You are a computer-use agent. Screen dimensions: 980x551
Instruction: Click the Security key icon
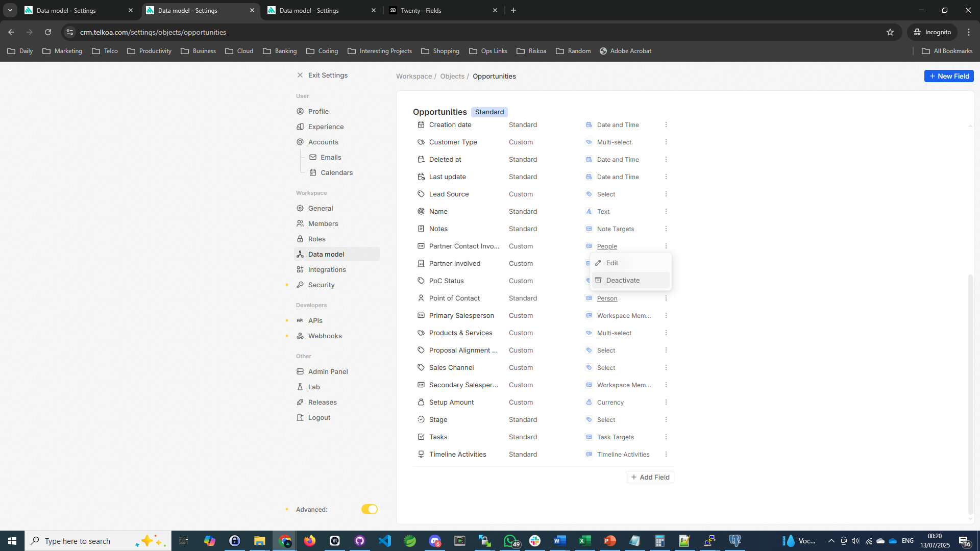click(x=300, y=285)
